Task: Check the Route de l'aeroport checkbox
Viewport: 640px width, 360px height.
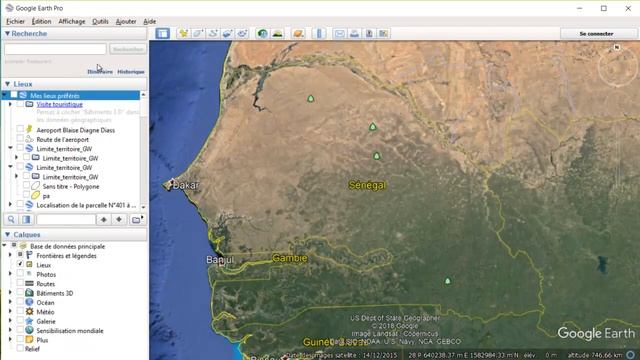Action: (x=20, y=139)
